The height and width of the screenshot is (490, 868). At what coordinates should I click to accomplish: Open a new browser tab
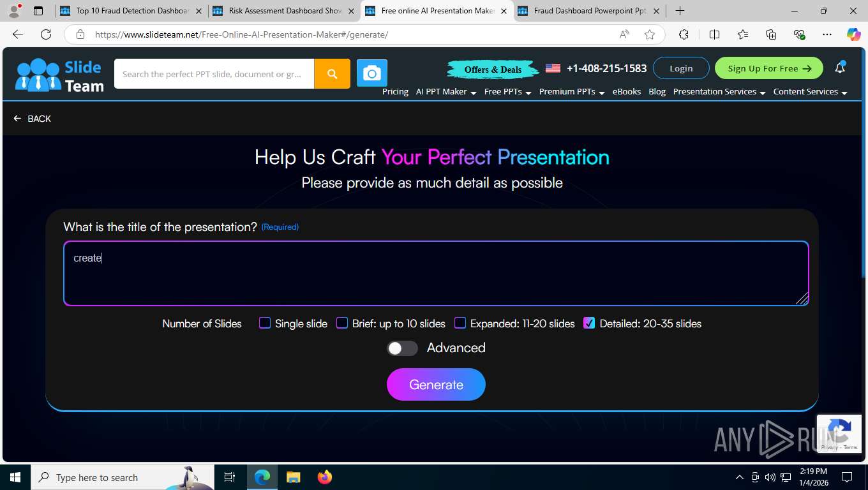[x=680, y=11]
